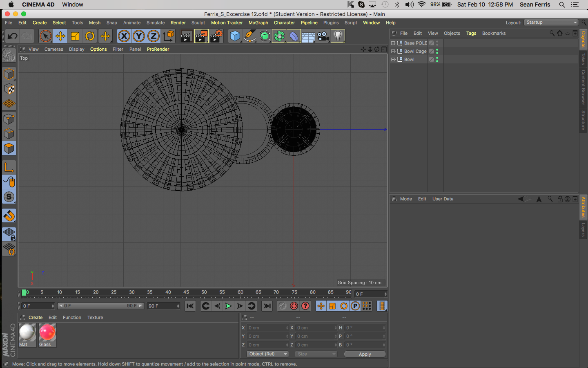The height and width of the screenshot is (368, 588).
Task: Click the Light object bulb icon
Action: [x=338, y=36]
